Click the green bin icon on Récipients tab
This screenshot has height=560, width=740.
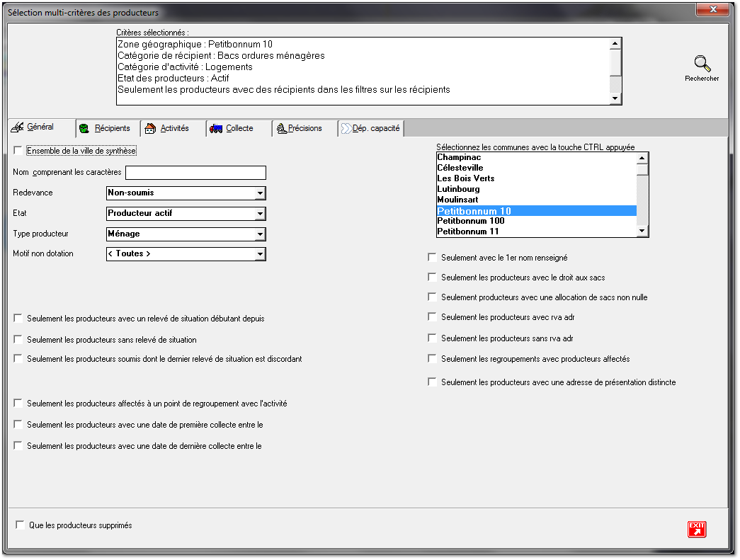(84, 129)
